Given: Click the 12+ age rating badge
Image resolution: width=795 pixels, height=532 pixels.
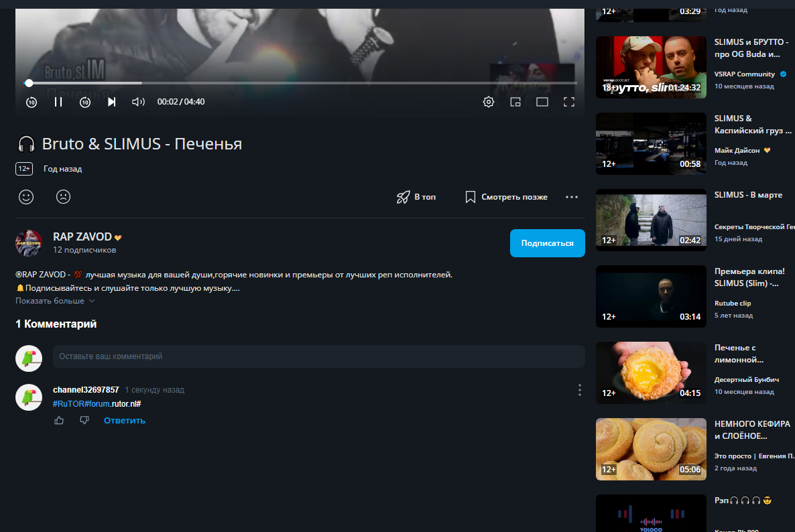Looking at the screenshot, I should click(x=24, y=169).
